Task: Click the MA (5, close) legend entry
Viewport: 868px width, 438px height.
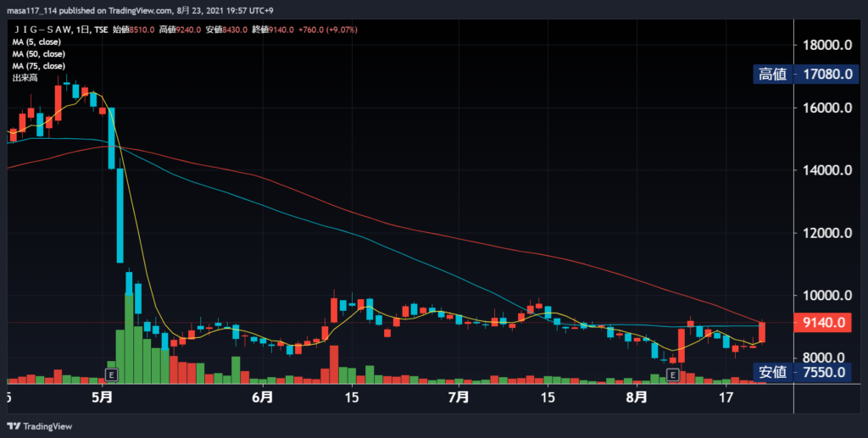Action: pos(36,42)
